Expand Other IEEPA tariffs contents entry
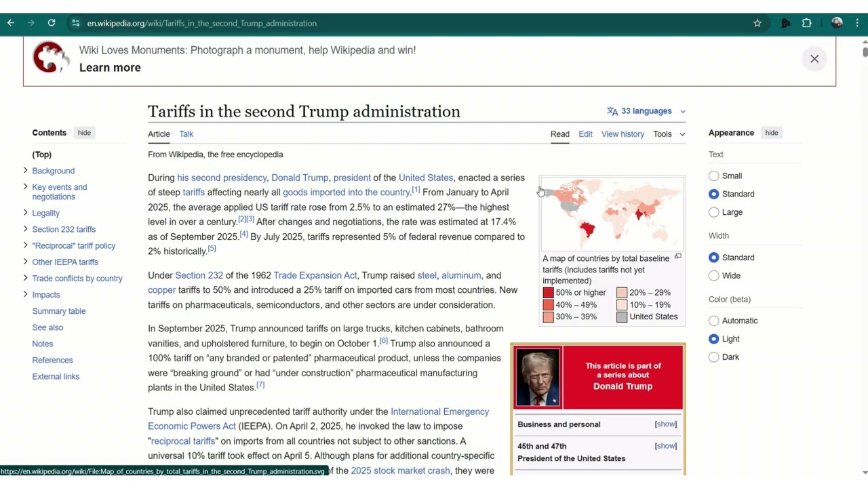This screenshot has width=868, height=488. 25,261
